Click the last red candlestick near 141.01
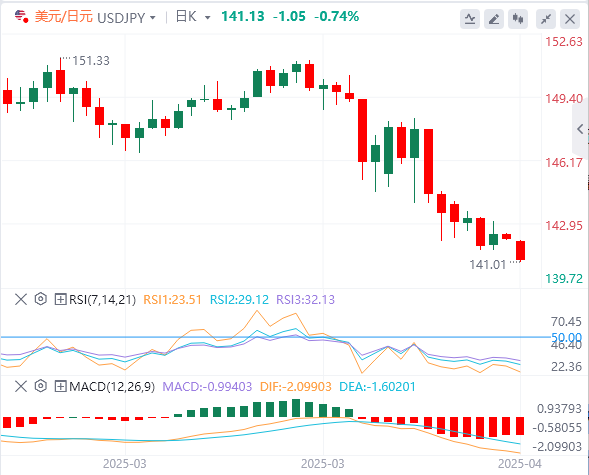This screenshot has width=589, height=475. point(520,250)
